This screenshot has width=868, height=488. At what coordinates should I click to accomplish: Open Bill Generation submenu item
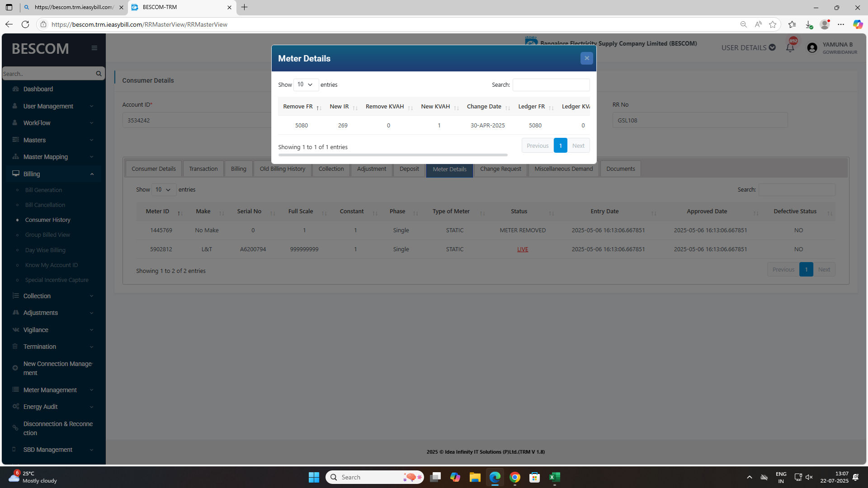click(43, 190)
